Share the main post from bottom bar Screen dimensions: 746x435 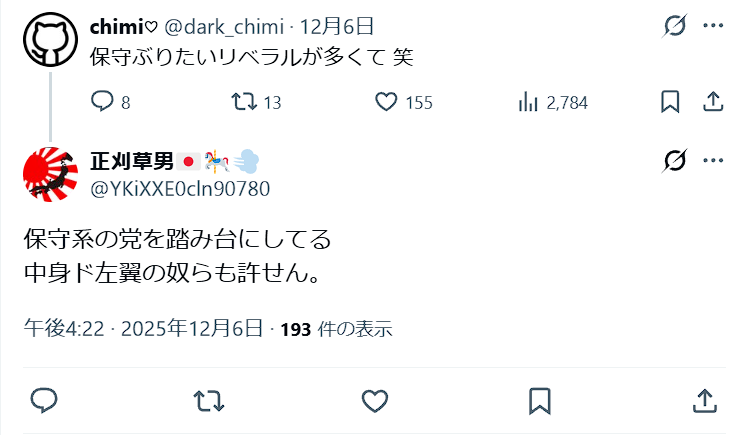coord(705,401)
